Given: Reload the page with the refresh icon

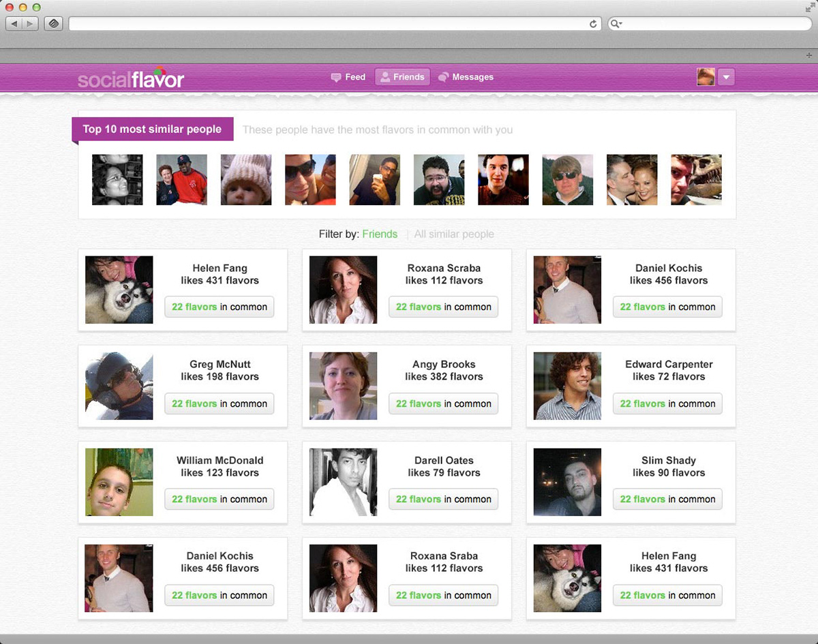Looking at the screenshot, I should click(x=593, y=24).
